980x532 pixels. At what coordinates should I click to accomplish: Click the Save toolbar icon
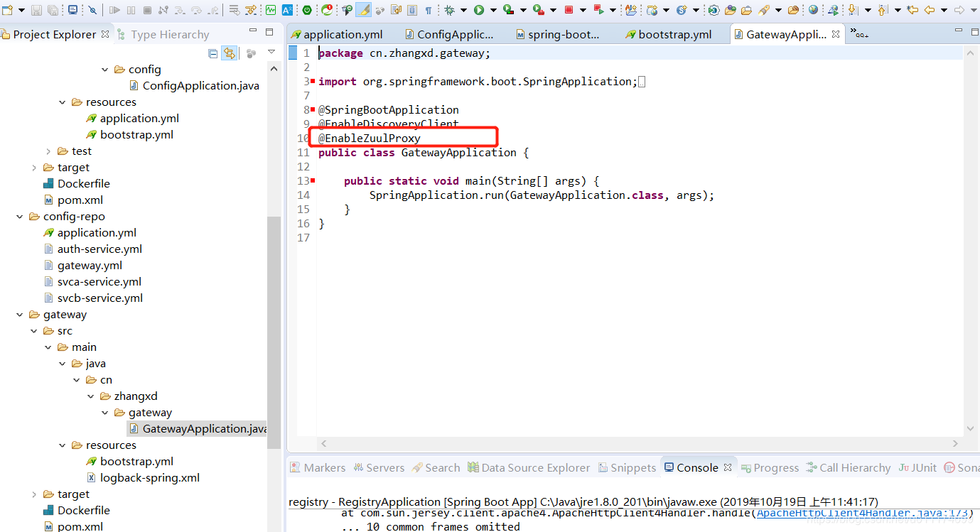click(36, 10)
